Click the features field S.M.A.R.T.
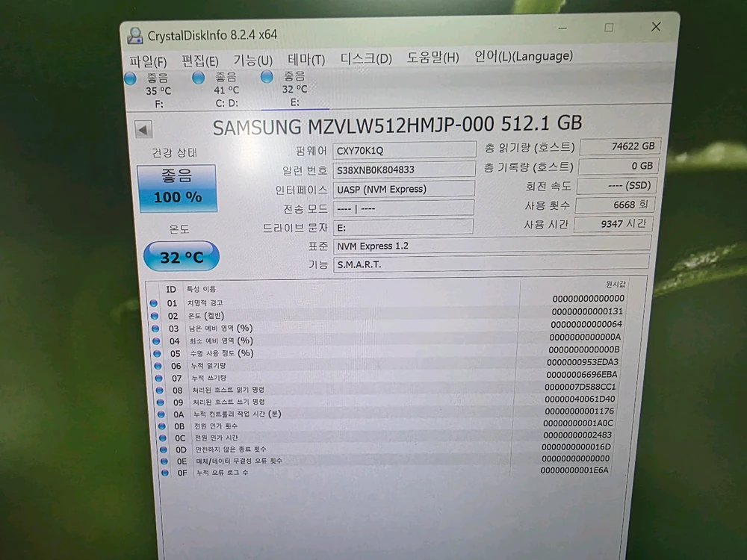This screenshot has height=560, width=747. point(491,264)
